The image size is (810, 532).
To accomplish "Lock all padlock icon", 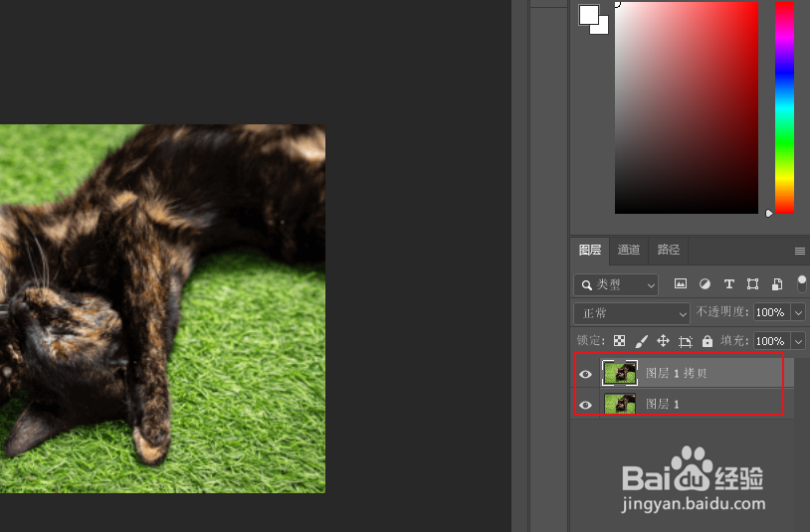I will [x=708, y=340].
